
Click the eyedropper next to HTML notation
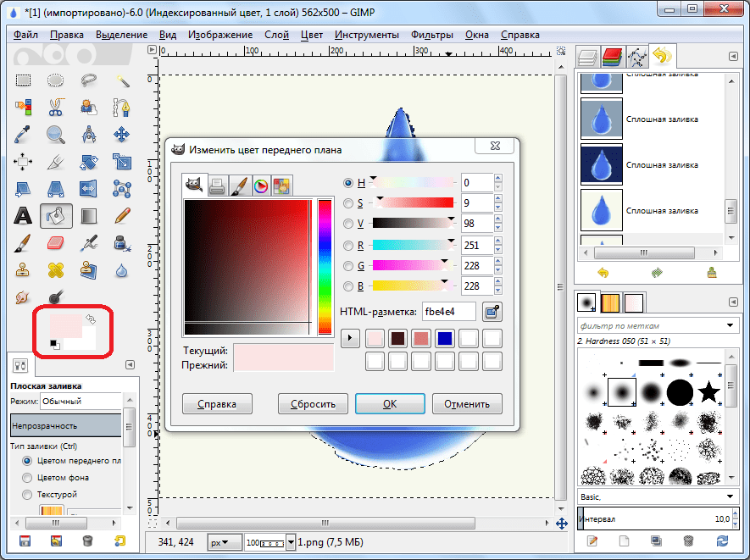click(x=492, y=312)
